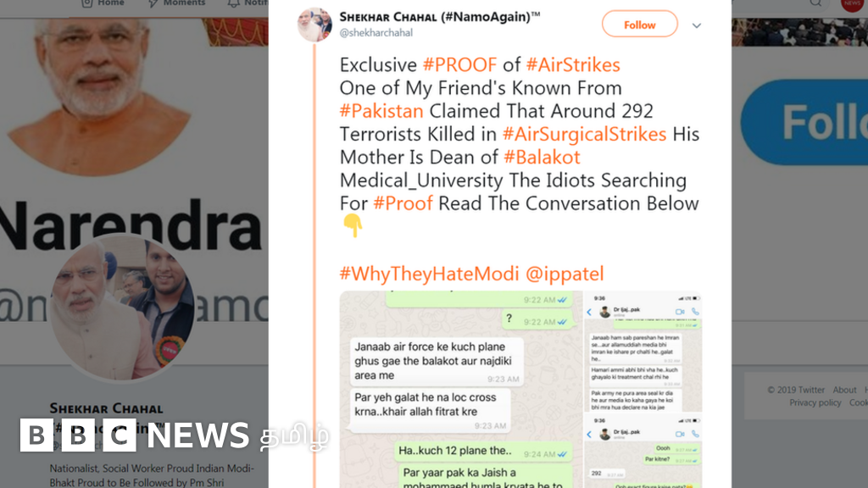Open the Moments tab

click(x=176, y=3)
